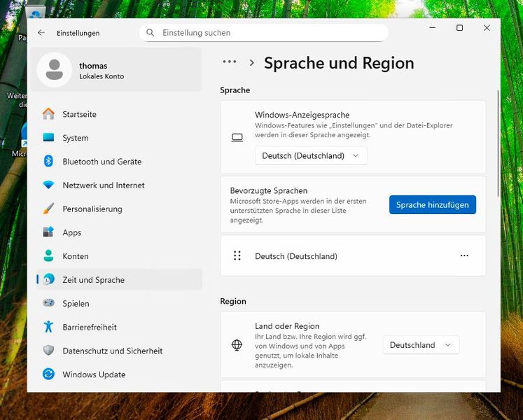
Task: Click the Zeit und Sprache clock icon
Action: tap(48, 279)
